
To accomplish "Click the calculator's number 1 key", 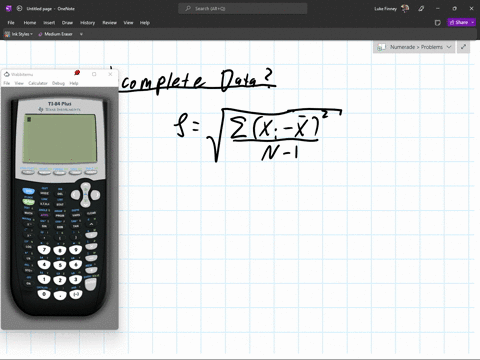I will [x=44, y=279].
